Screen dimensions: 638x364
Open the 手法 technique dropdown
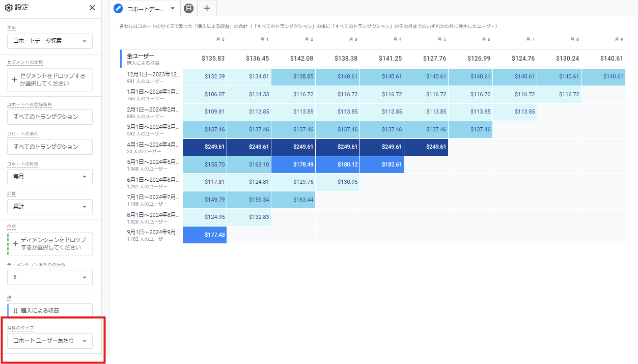(x=50, y=41)
